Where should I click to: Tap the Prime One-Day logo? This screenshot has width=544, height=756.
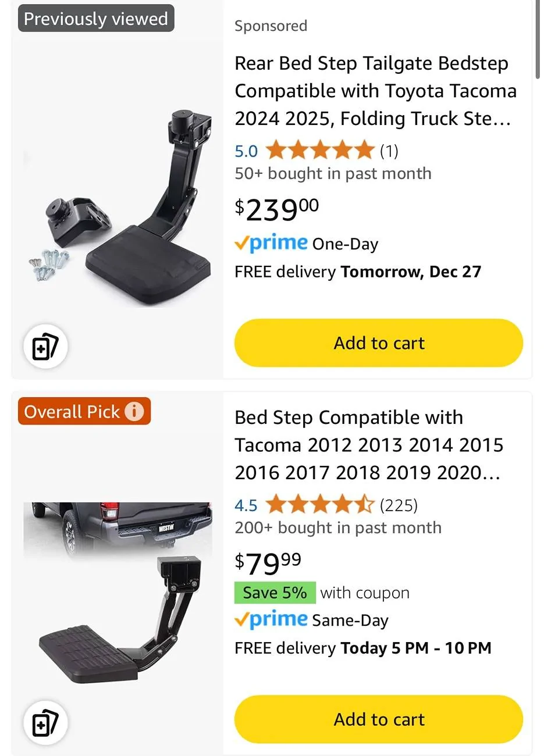(x=271, y=243)
